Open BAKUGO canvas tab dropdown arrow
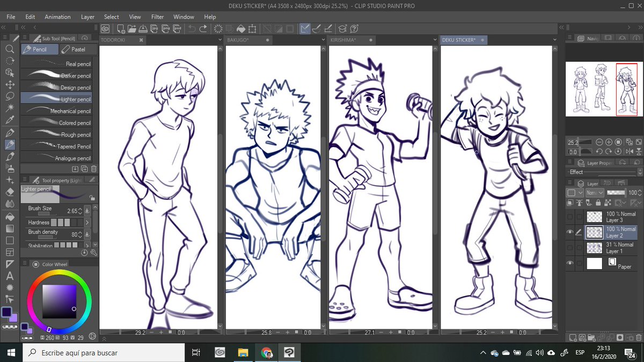The width and height of the screenshot is (644, 362). tap(324, 40)
